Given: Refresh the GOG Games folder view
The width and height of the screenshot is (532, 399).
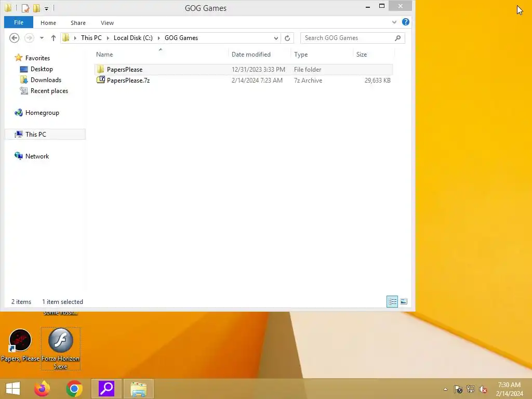Looking at the screenshot, I should (287, 38).
